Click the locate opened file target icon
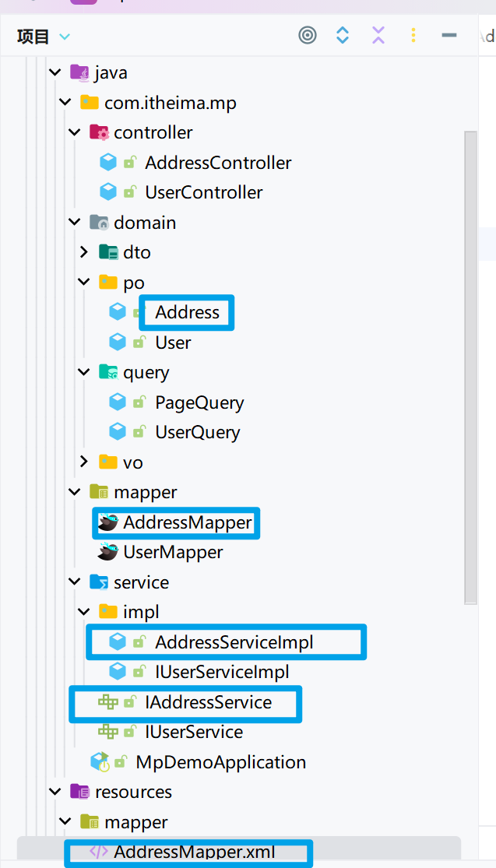Image resolution: width=496 pixels, height=868 pixels. click(x=308, y=35)
